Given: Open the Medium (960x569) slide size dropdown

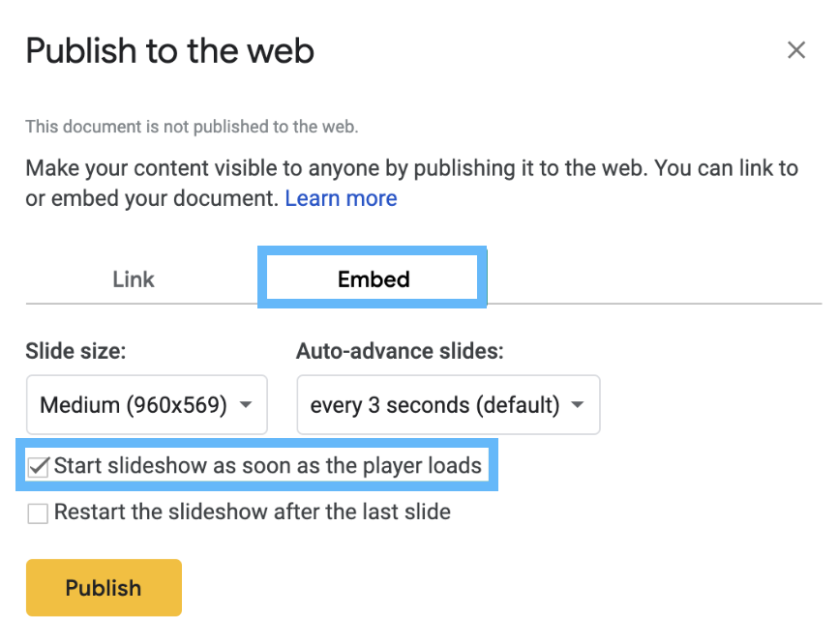Looking at the screenshot, I should click(147, 405).
